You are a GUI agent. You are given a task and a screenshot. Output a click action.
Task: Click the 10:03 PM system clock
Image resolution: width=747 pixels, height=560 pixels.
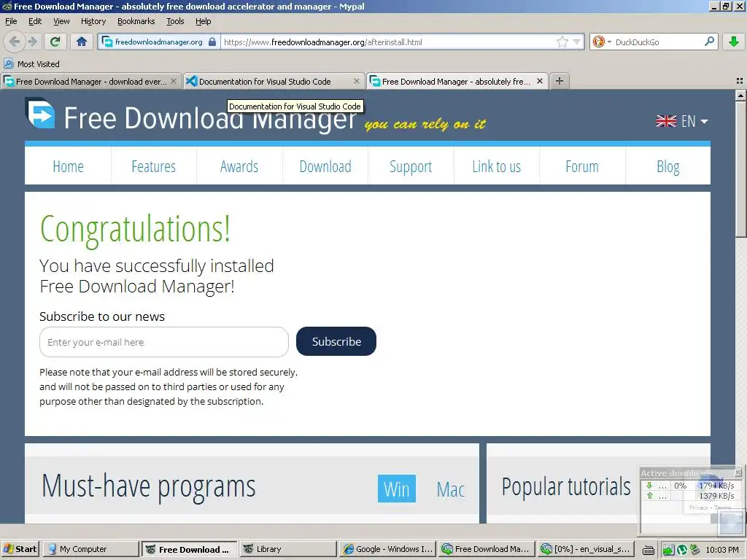coord(721,550)
